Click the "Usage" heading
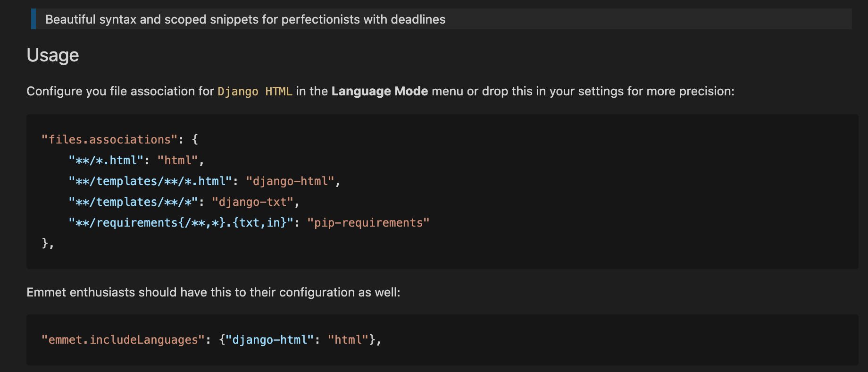The image size is (868, 372). (52, 55)
